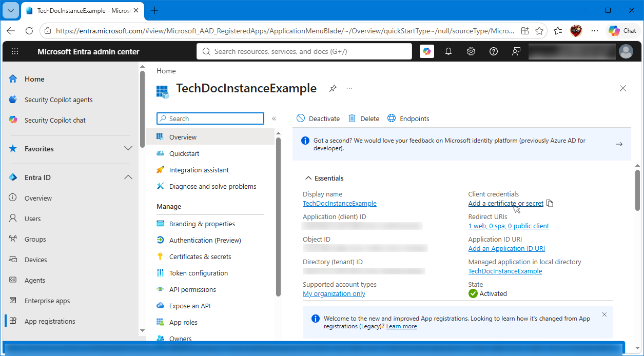Open browser Copilot Chat button
The width and height of the screenshot is (644, 356).
click(x=623, y=31)
